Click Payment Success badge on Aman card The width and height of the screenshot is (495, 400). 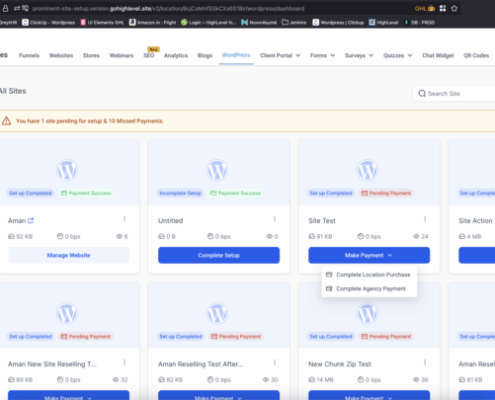(86, 193)
